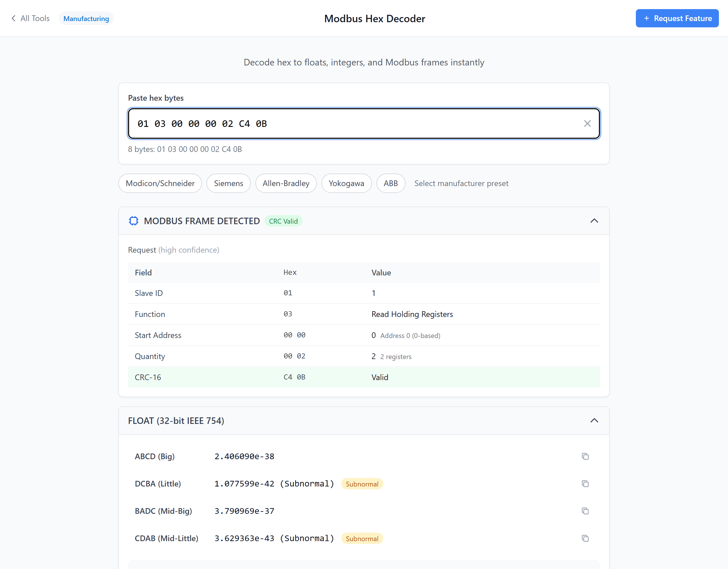
Task: Copy the ABCD (Big) float value
Action: 585,456
